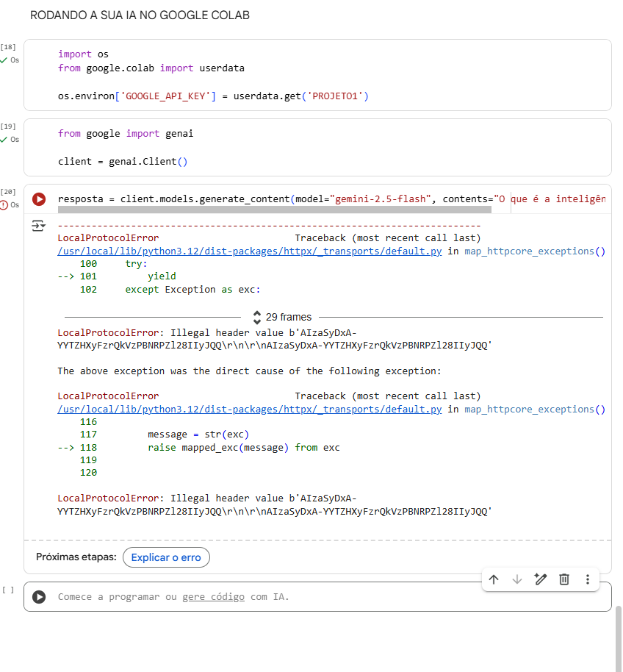Toggle the output panel of cell 20
This screenshot has height=672, width=623.
coord(38,226)
